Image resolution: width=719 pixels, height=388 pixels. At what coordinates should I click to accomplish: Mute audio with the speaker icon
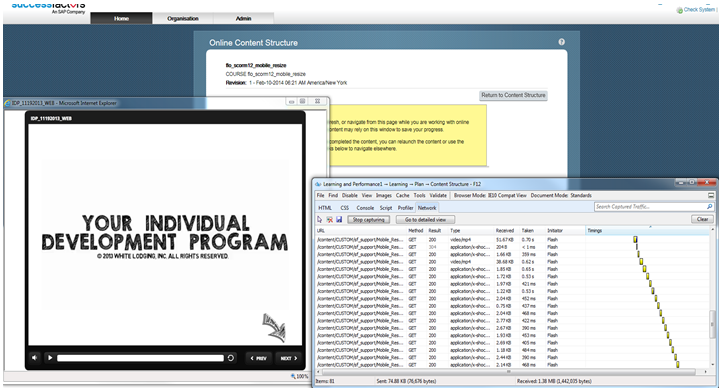[x=35, y=358]
